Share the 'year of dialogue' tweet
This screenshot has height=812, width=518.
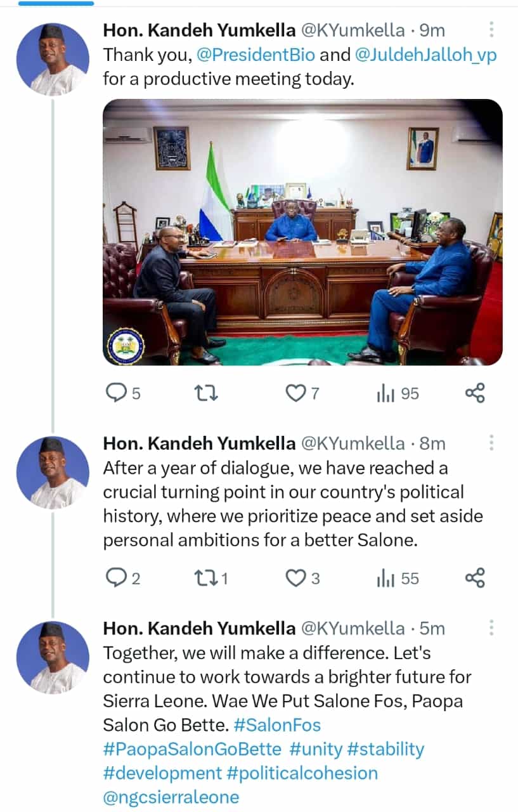coord(475,577)
